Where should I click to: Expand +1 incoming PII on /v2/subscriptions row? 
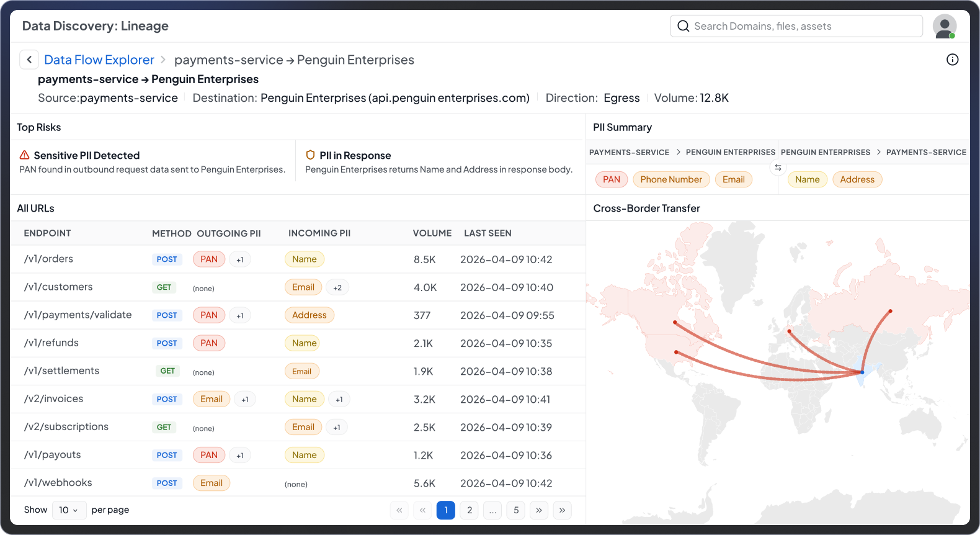(337, 427)
